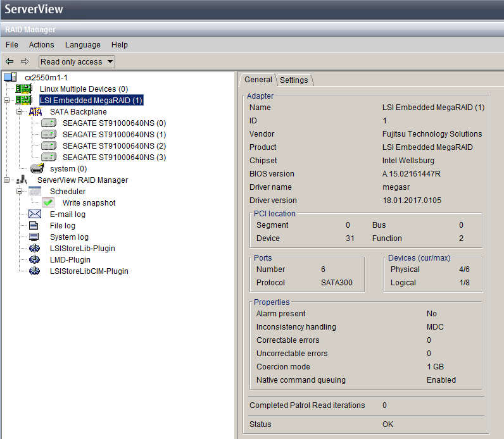Open the Actions menu
The width and height of the screenshot is (504, 439).
coord(41,45)
